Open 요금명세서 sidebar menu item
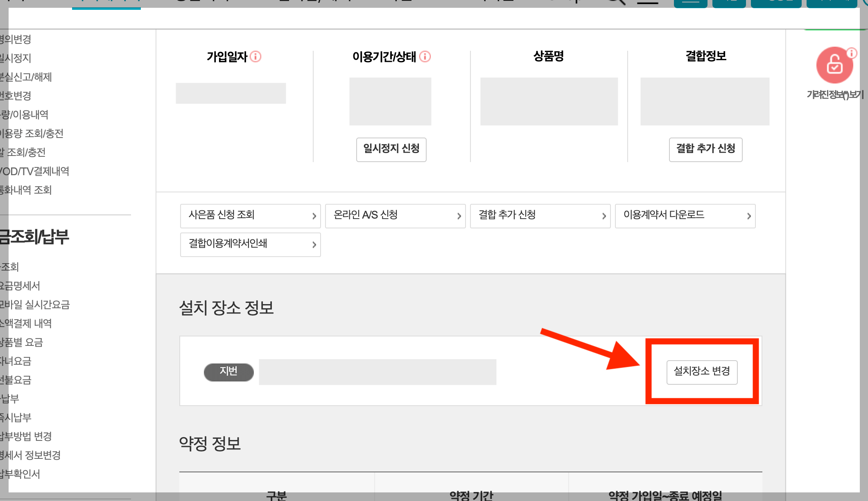The width and height of the screenshot is (868, 501). coord(20,286)
